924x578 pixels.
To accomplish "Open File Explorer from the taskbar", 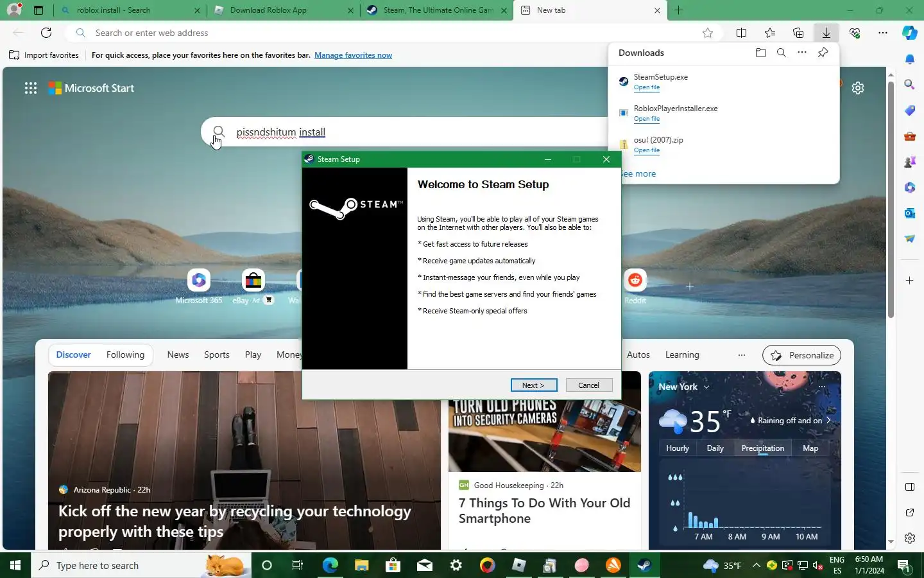I will (361, 566).
